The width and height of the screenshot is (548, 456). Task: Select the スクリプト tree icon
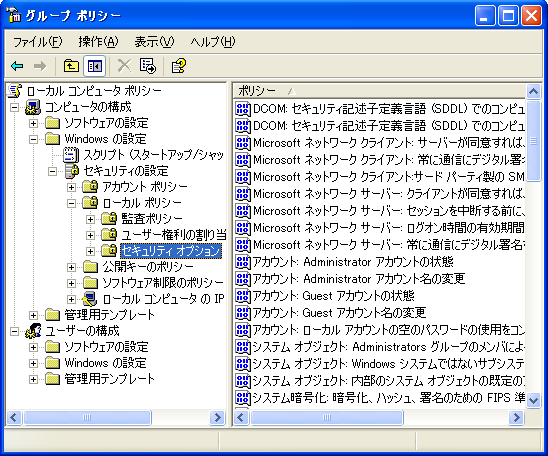point(71,155)
